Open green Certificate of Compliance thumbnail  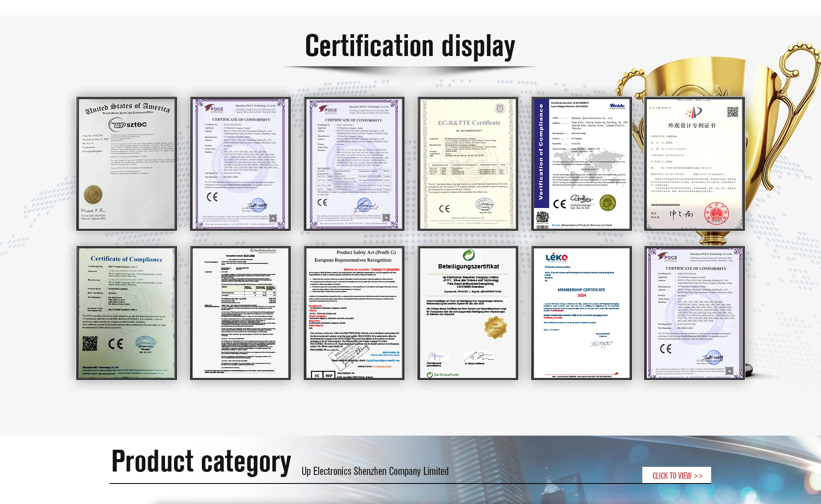[x=127, y=312]
